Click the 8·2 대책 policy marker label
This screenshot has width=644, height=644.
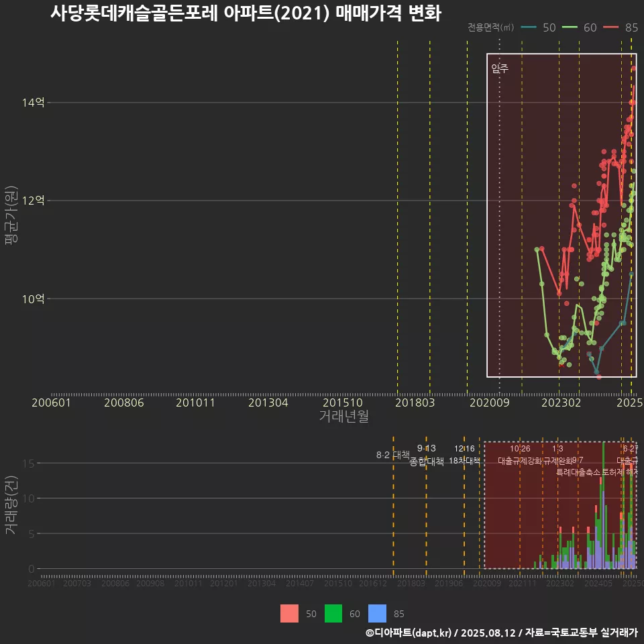pos(392,455)
